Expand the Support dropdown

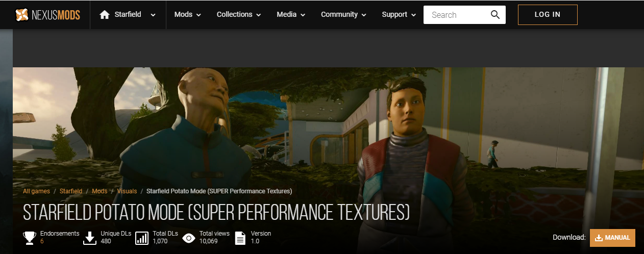point(399,15)
